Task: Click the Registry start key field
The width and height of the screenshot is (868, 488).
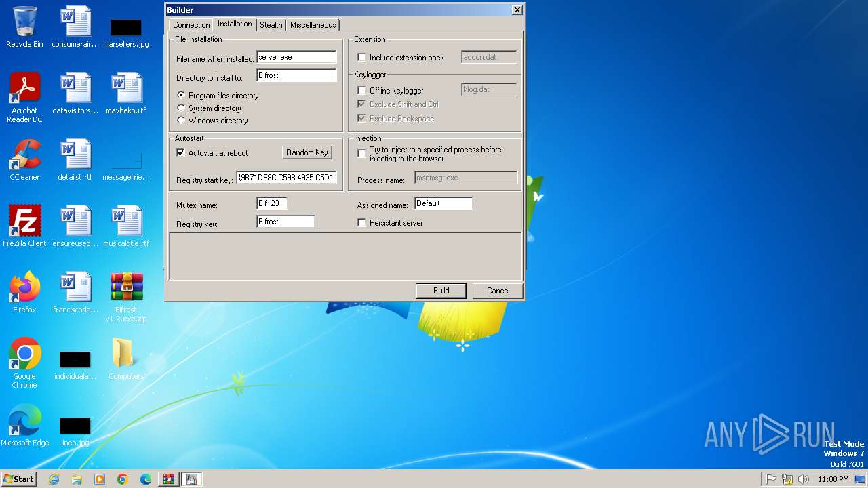Action: click(x=286, y=178)
